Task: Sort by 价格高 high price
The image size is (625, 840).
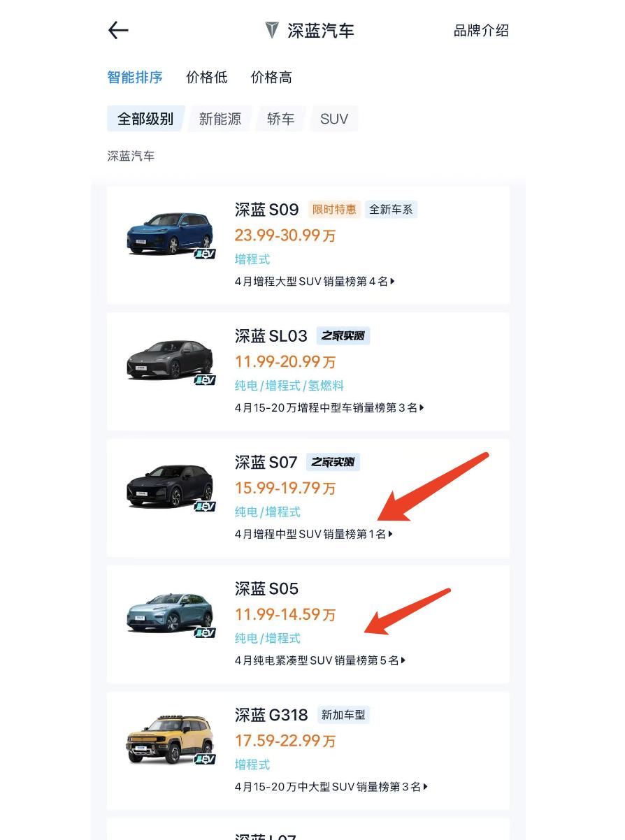Action: pyautogui.click(x=271, y=78)
